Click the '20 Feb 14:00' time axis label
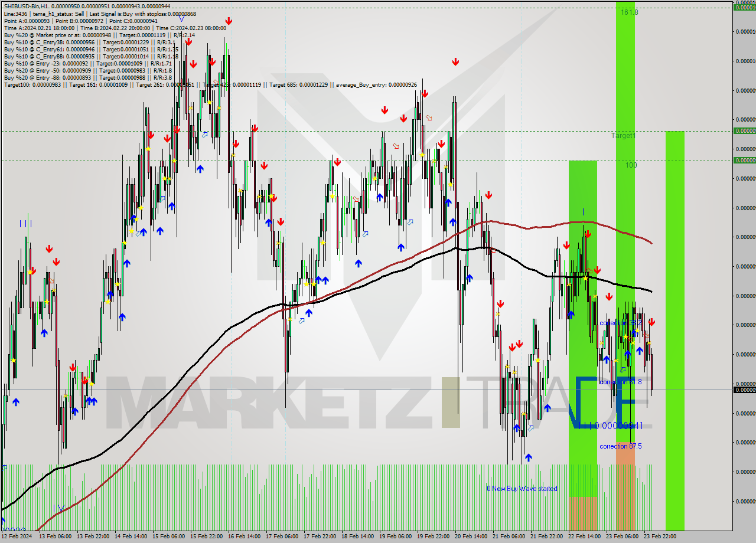 pyautogui.click(x=471, y=536)
